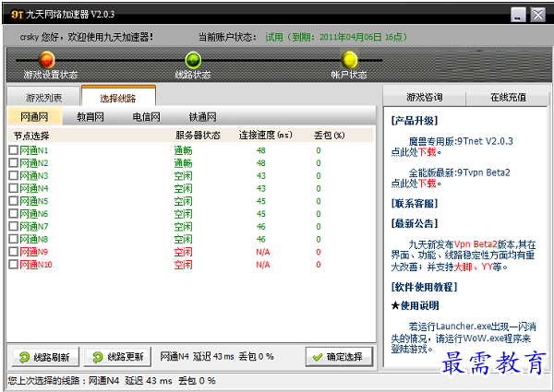Minimize the 九天网络加速器 window

tap(518, 15)
